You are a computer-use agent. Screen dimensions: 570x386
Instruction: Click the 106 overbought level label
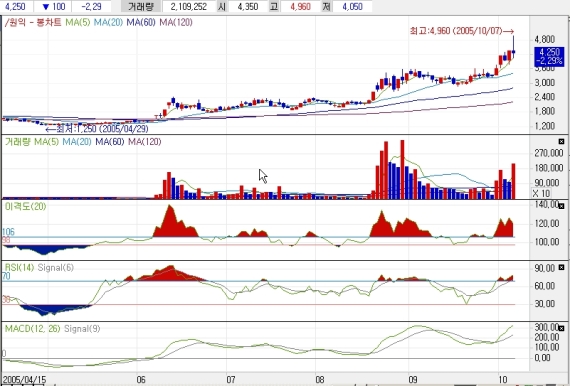click(8, 232)
